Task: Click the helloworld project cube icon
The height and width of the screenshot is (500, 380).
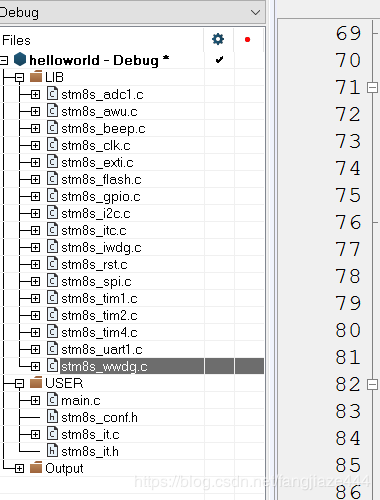Action: tap(20, 59)
